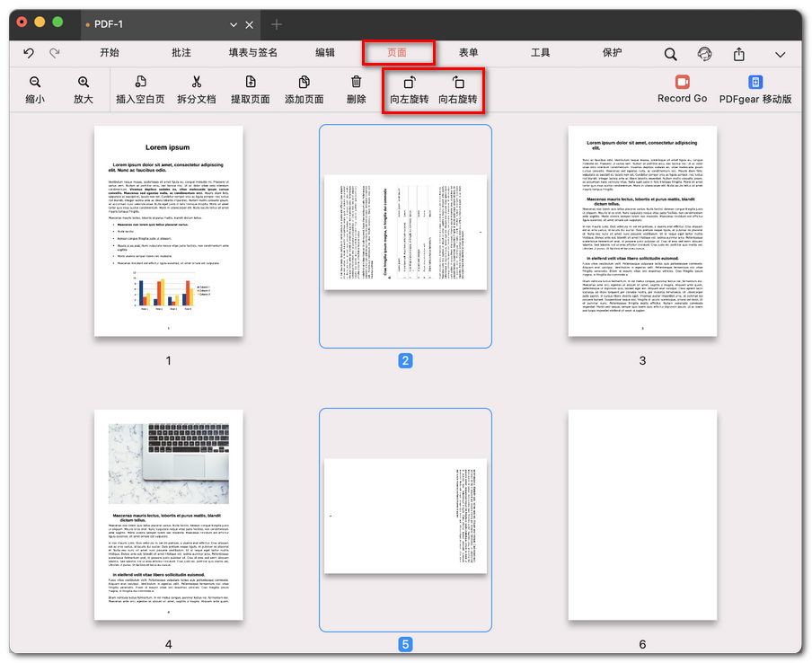This screenshot has height=663, width=812.
Task: Click the 缩小 (zoom out) icon
Action: click(x=34, y=90)
